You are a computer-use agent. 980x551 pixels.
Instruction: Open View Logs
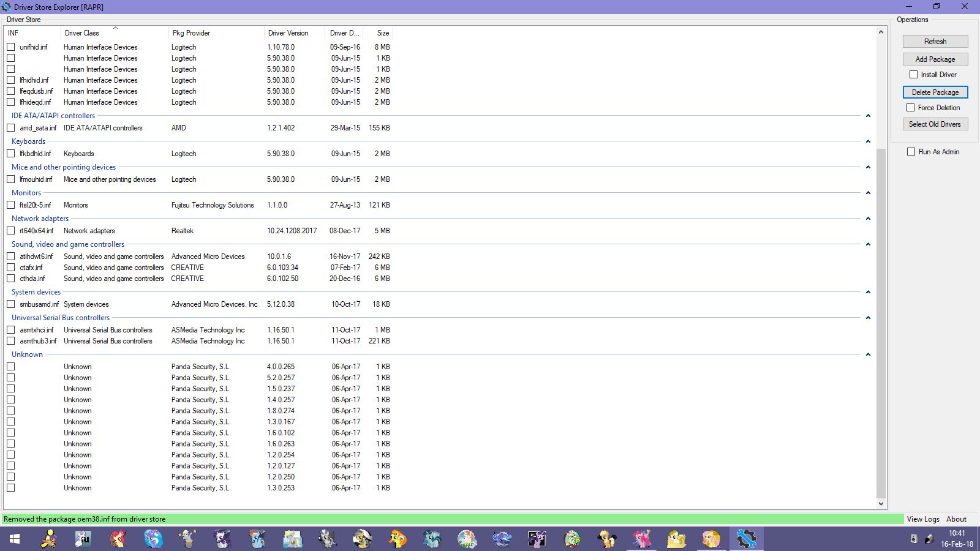pos(923,519)
